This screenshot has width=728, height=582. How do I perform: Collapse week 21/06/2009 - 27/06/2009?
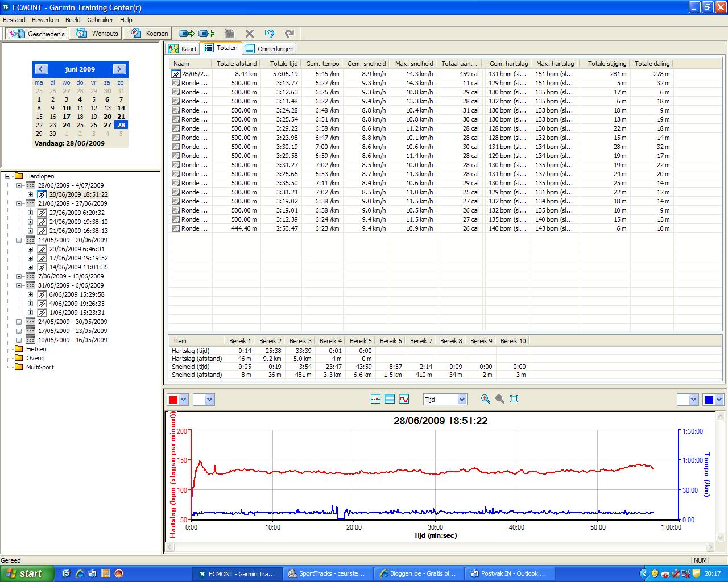point(19,203)
